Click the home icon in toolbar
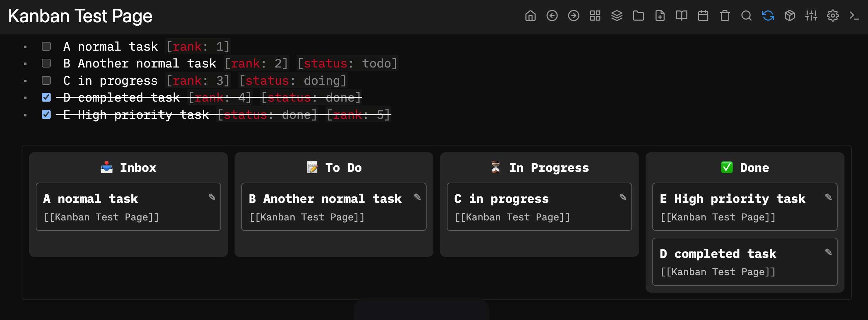The width and height of the screenshot is (868, 320). (x=530, y=16)
